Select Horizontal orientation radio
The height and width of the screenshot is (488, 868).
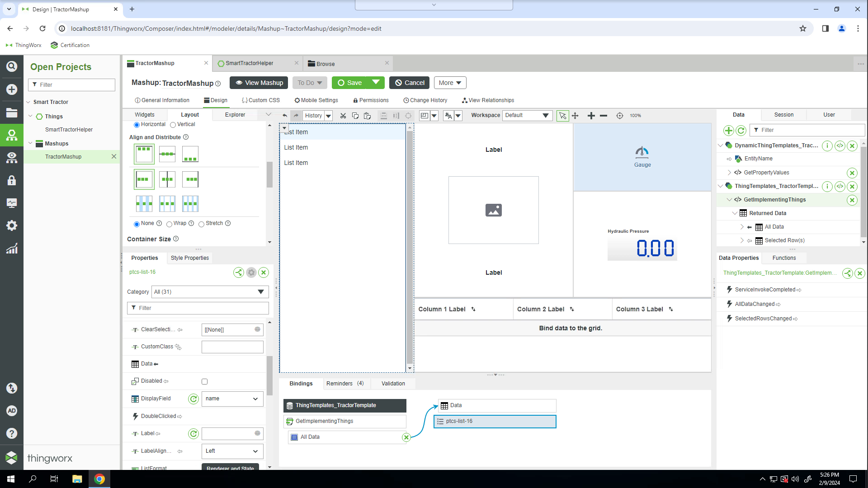click(137, 125)
